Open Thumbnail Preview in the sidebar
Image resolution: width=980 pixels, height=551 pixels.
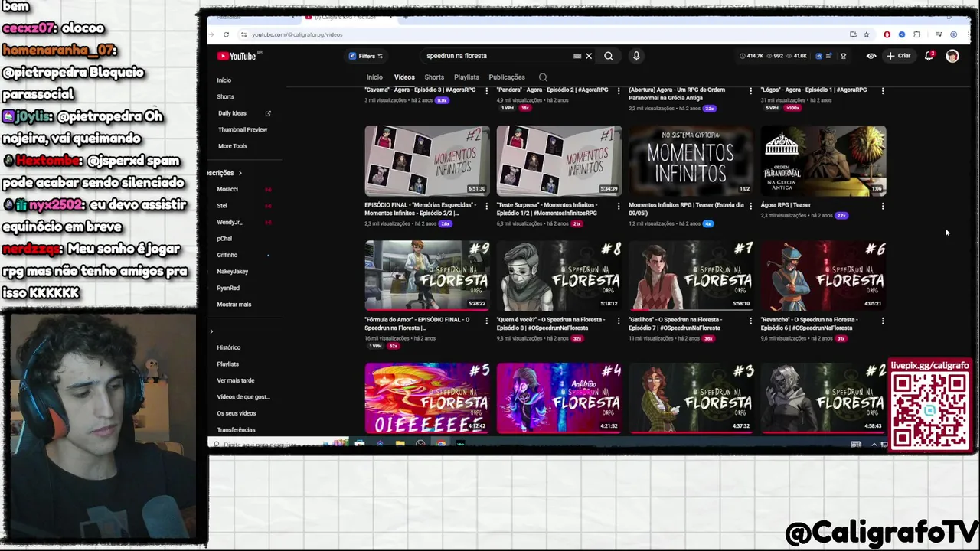pos(243,129)
